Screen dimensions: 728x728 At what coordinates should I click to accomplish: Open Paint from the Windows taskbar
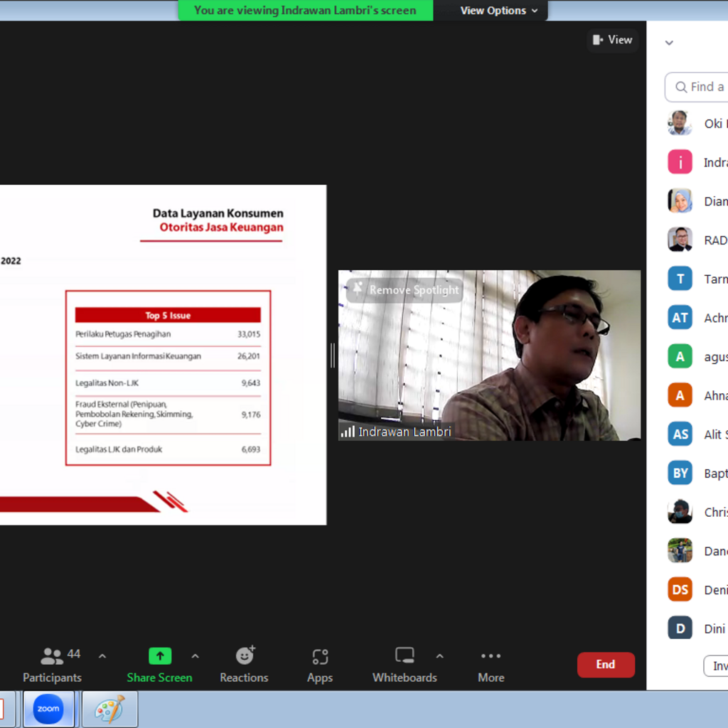click(x=109, y=709)
